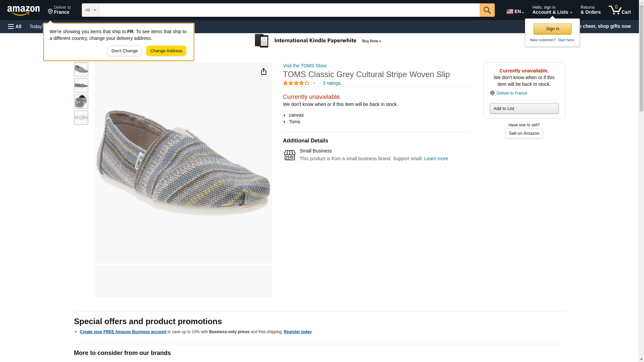Open the Visit the TOMS Store link
The height and width of the screenshot is (362, 644).
click(x=305, y=66)
